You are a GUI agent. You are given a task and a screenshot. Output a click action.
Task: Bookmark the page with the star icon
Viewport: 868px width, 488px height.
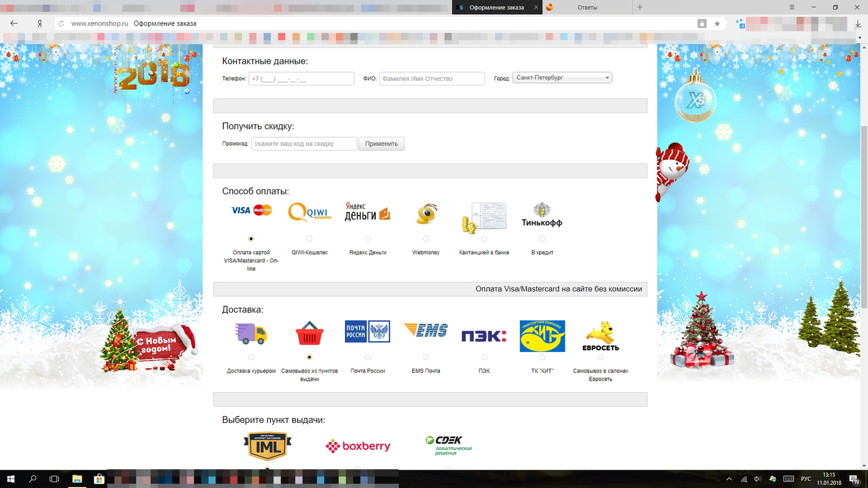pos(717,23)
